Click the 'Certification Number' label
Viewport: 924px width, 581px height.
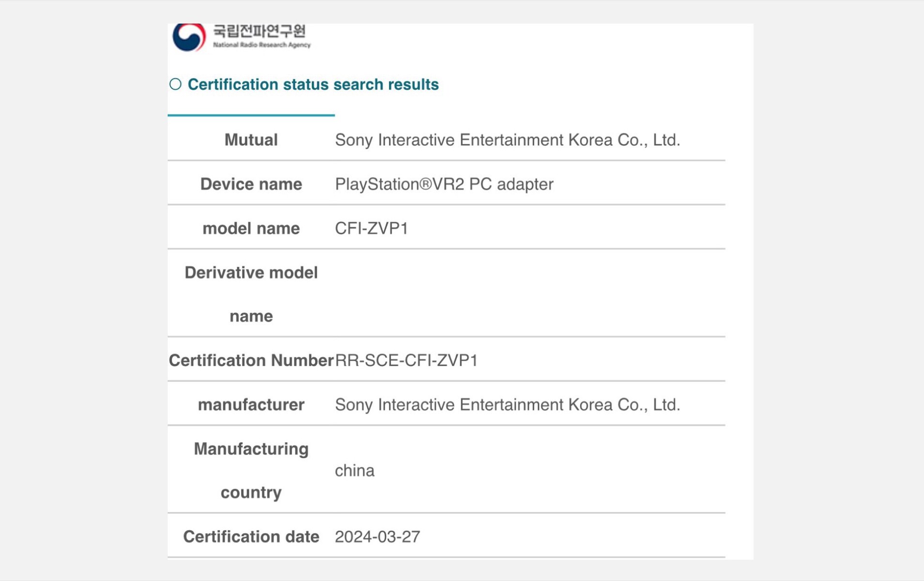[x=251, y=360]
